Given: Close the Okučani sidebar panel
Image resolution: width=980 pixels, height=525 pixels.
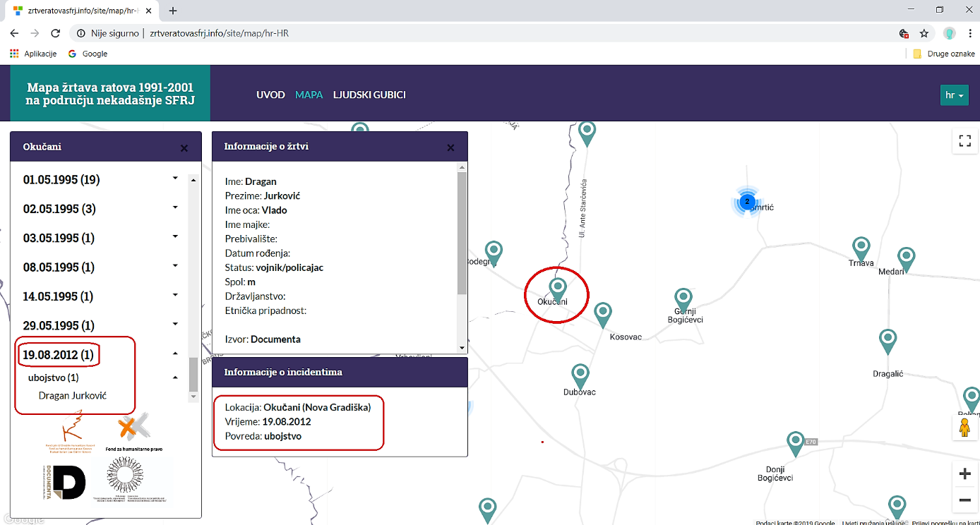Looking at the screenshot, I should [184, 148].
